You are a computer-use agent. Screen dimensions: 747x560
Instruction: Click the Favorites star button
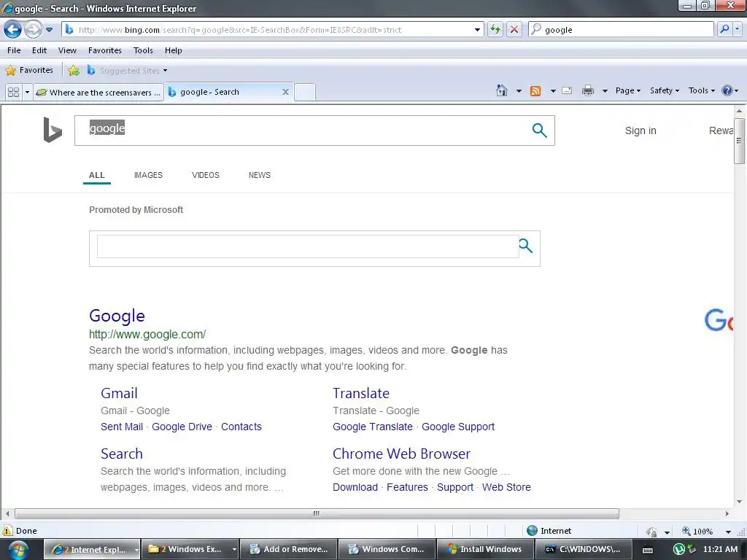[29, 71]
